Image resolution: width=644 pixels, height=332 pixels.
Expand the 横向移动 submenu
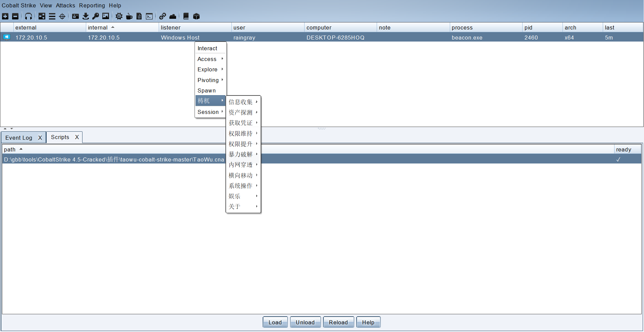[x=243, y=175]
